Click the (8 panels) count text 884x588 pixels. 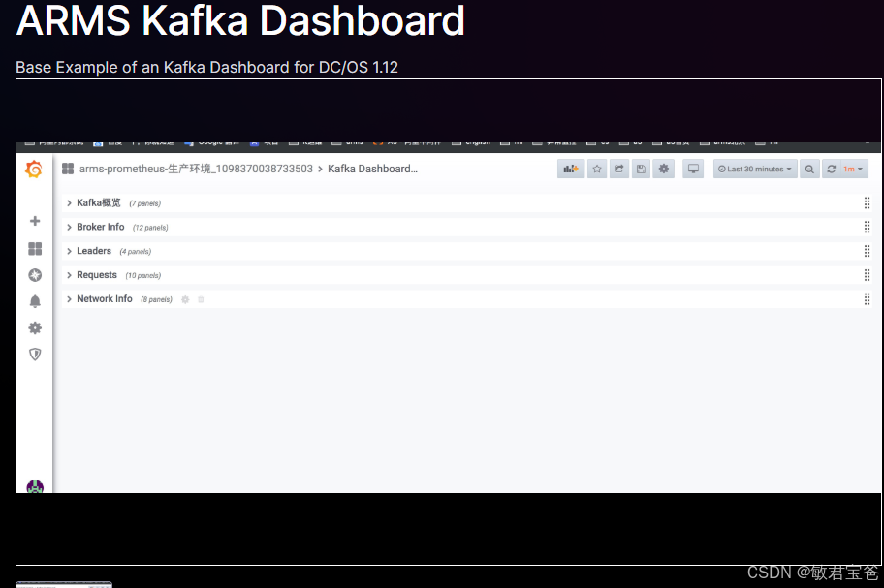(x=157, y=299)
